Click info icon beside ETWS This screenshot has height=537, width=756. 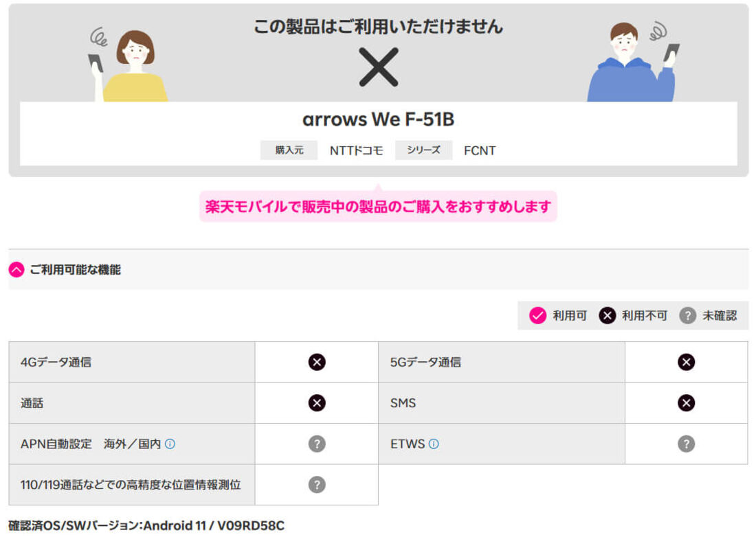tap(434, 444)
